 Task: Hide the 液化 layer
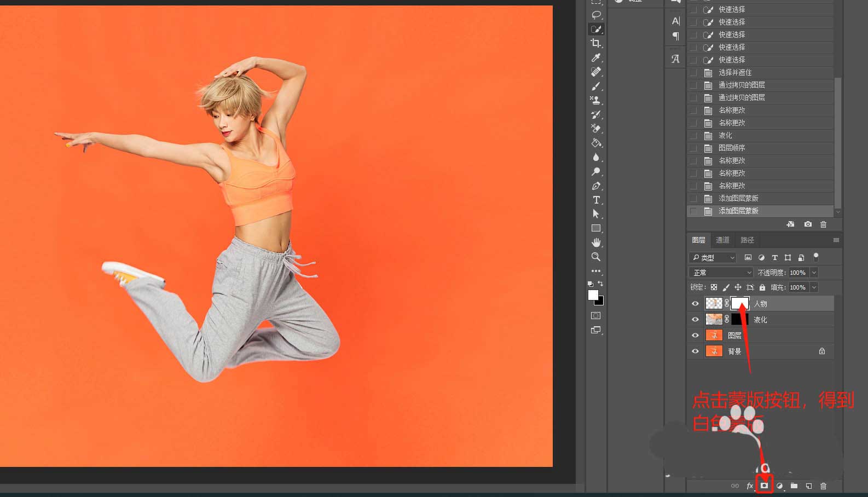(x=695, y=319)
